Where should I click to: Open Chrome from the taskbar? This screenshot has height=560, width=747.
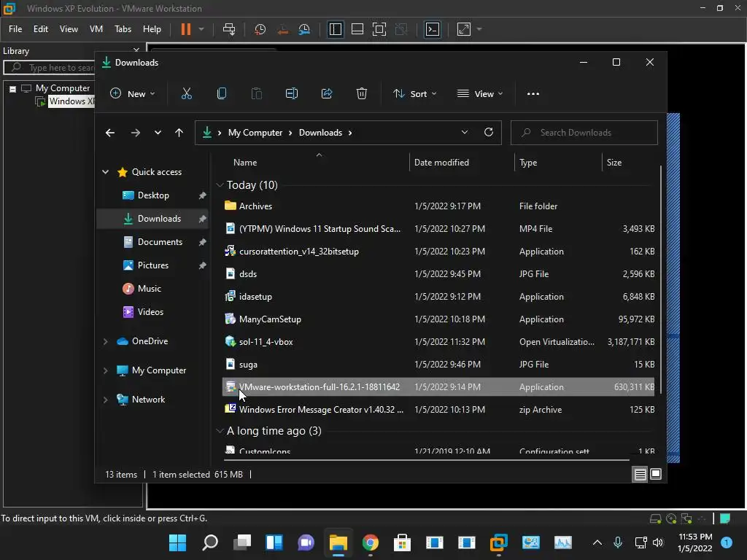(x=370, y=542)
